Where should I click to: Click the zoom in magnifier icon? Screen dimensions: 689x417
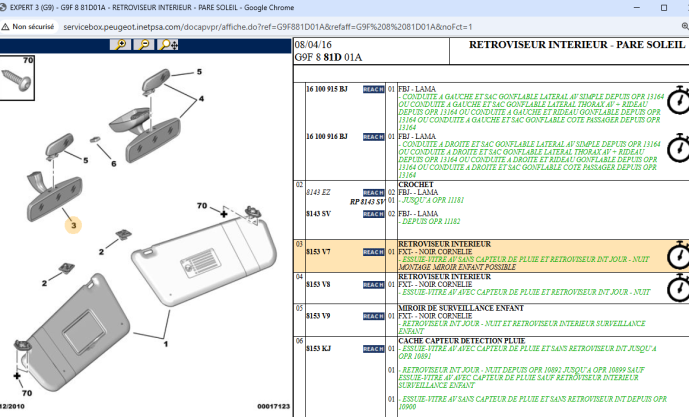[121, 45]
